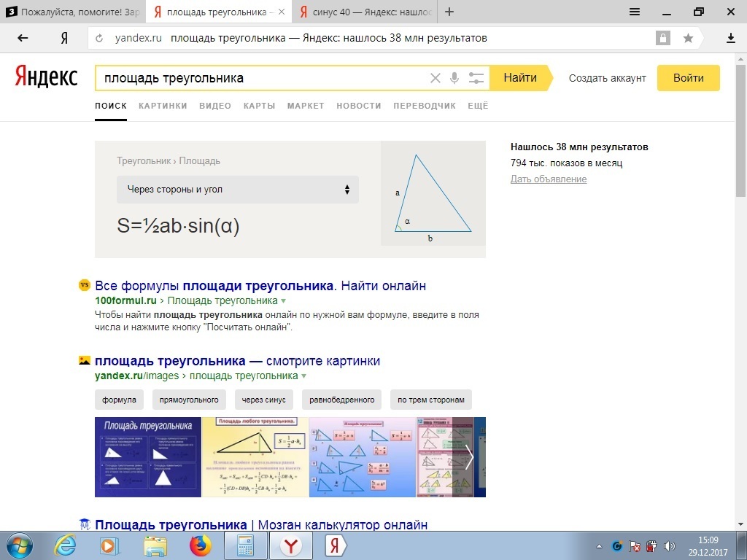Open Yandex home via the Я icon
The height and width of the screenshot is (560, 747).
point(64,38)
